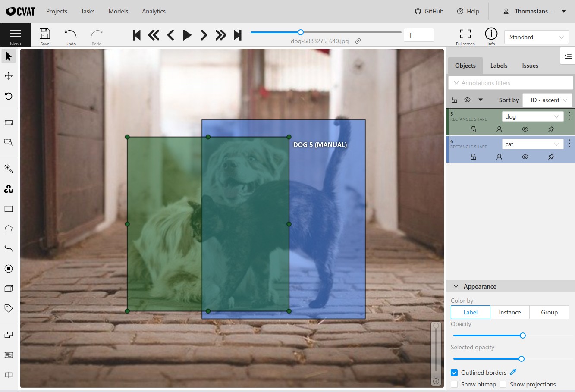Hide the dog rectangle annotation

click(x=525, y=129)
